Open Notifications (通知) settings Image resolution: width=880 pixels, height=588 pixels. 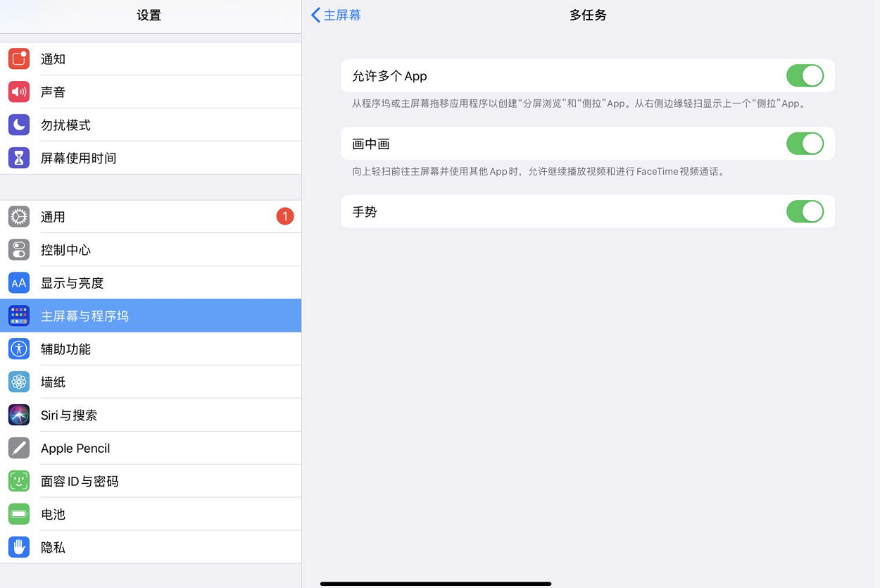53,58
